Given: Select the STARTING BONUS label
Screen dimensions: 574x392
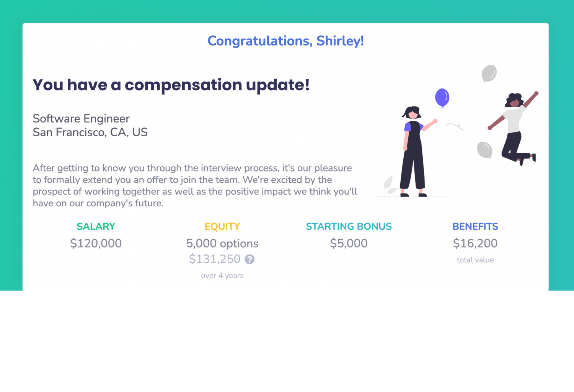Looking at the screenshot, I should [x=349, y=227].
